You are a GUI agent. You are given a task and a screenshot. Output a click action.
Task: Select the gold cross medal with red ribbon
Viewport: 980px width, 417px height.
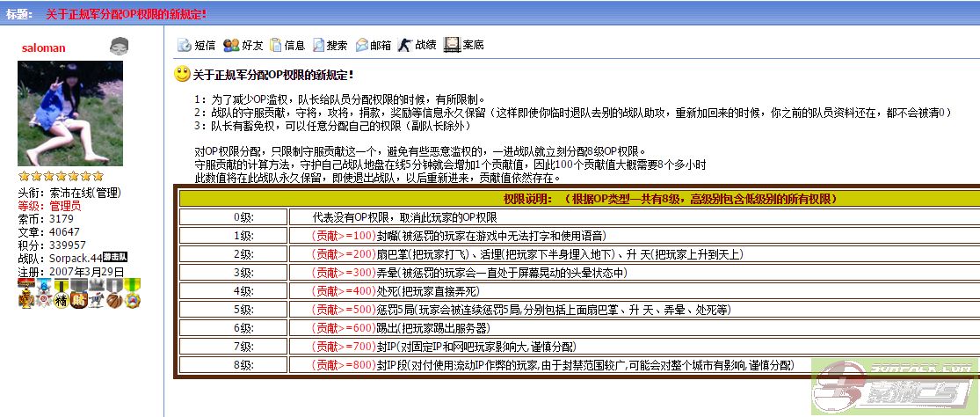pyautogui.click(x=25, y=300)
